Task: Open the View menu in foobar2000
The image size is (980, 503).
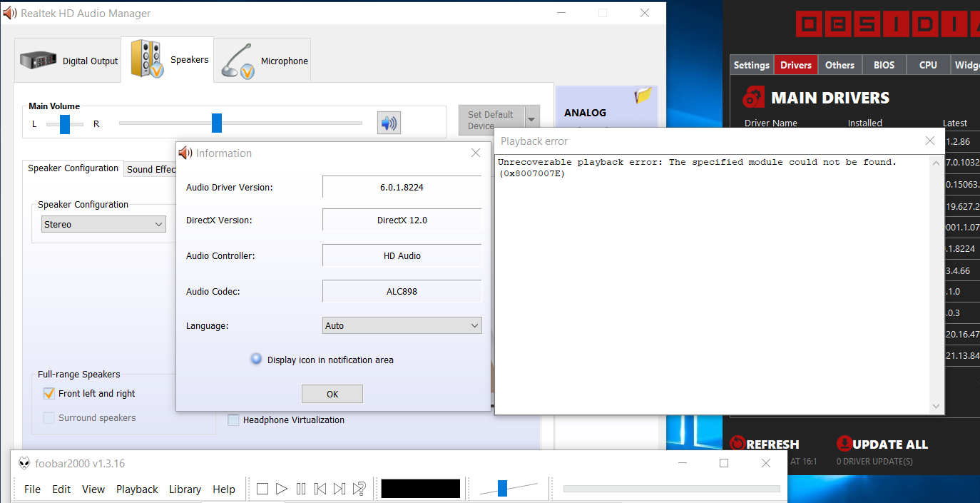Action: tap(93, 489)
